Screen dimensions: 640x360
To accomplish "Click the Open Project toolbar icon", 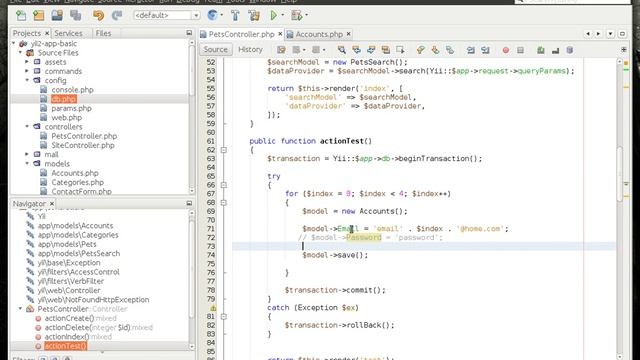I will point(57,16).
